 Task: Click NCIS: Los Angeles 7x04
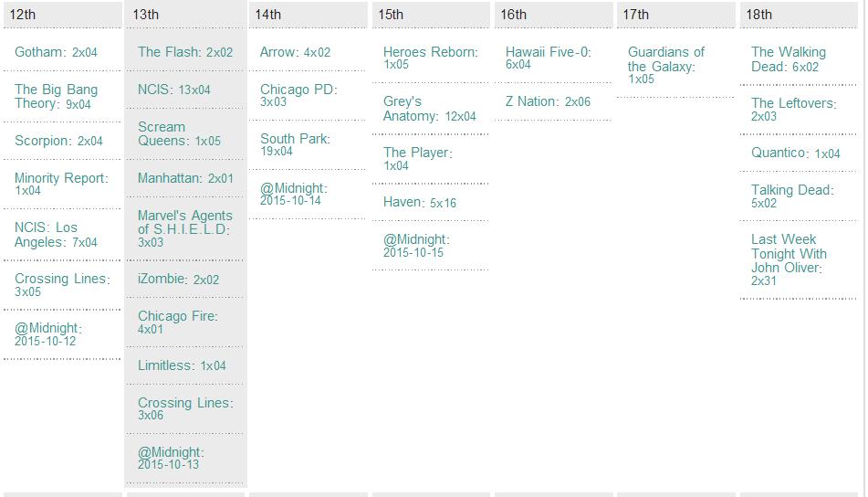coord(56,235)
